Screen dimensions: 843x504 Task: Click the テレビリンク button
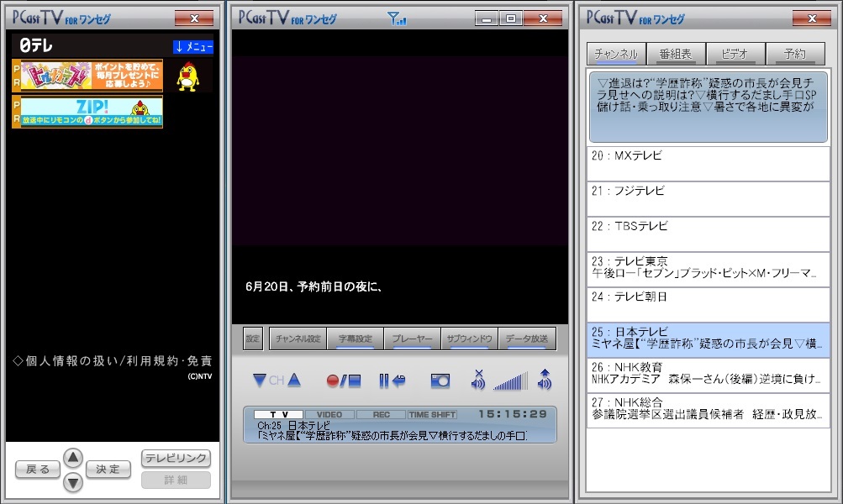176,458
